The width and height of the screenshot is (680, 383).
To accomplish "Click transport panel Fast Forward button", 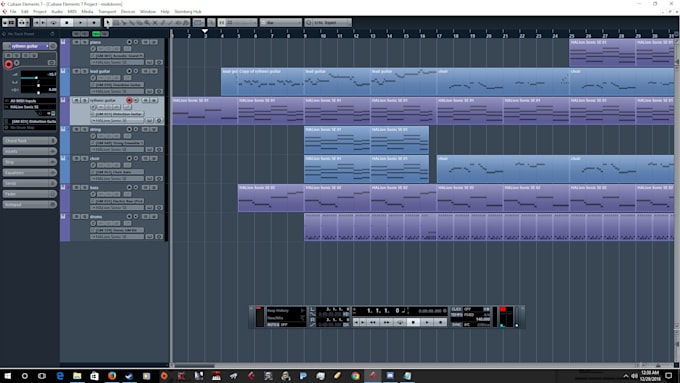I will tap(386, 322).
